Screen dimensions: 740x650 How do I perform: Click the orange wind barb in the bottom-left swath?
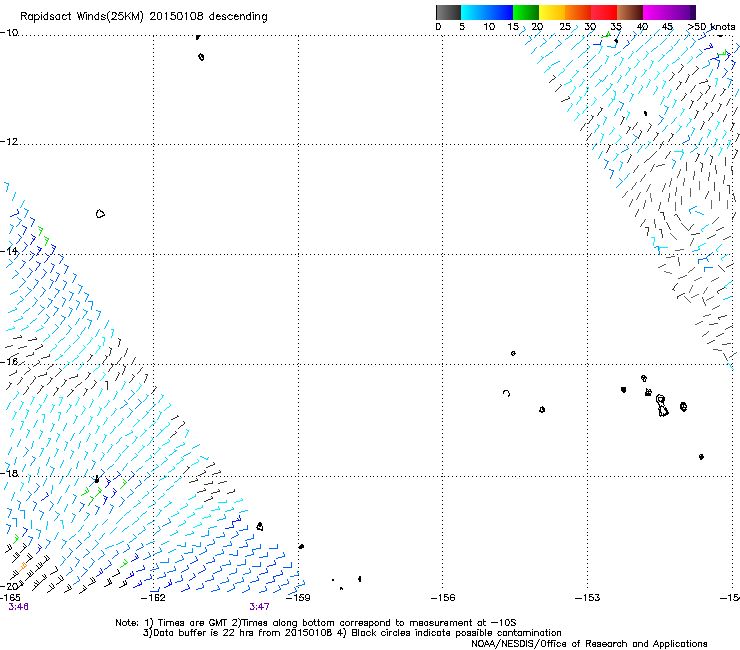(x=23, y=566)
